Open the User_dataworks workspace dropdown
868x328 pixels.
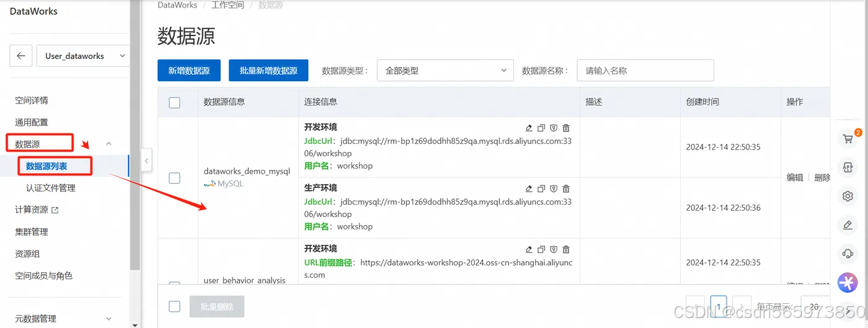click(83, 56)
